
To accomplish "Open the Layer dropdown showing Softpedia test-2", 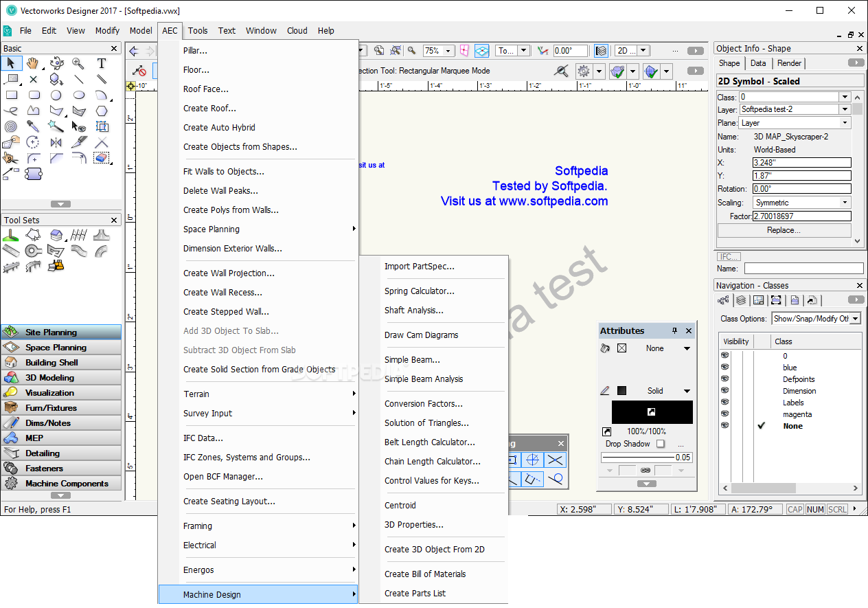I will point(845,110).
